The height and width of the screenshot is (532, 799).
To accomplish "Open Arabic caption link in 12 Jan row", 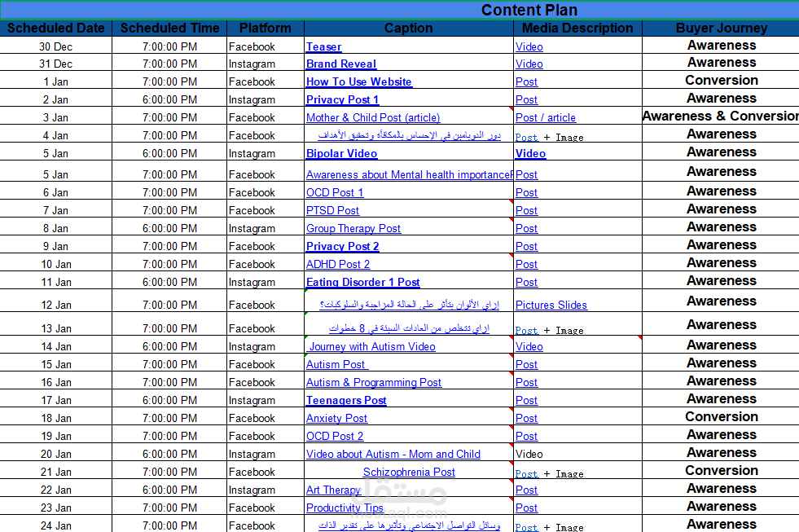I will [x=409, y=306].
